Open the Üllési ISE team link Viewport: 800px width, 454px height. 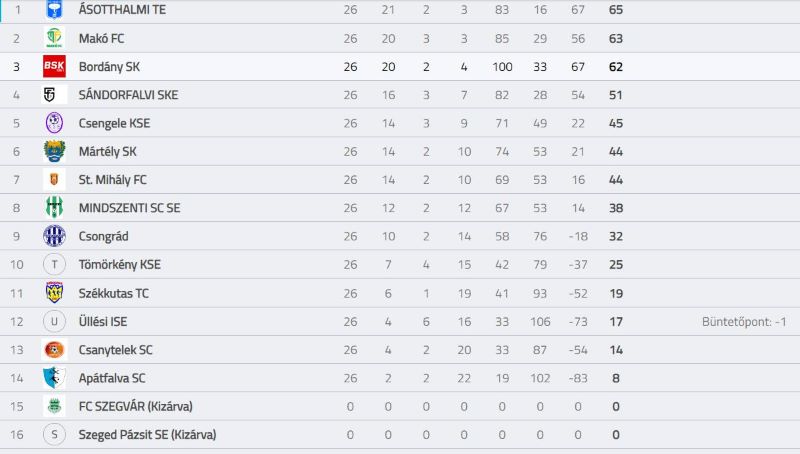pos(103,321)
